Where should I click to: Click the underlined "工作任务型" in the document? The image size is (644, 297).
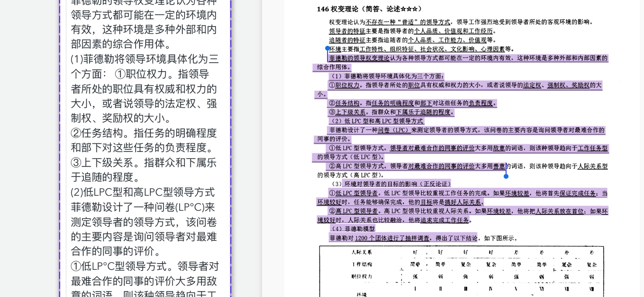592,148
